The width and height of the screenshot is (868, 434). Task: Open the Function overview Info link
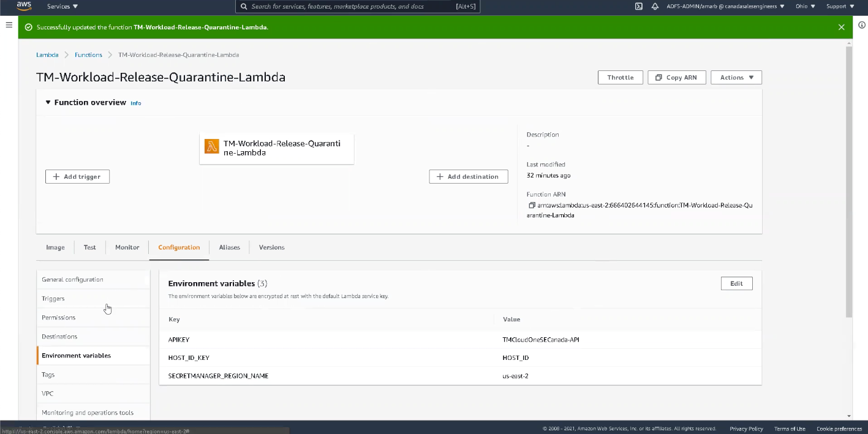(136, 103)
